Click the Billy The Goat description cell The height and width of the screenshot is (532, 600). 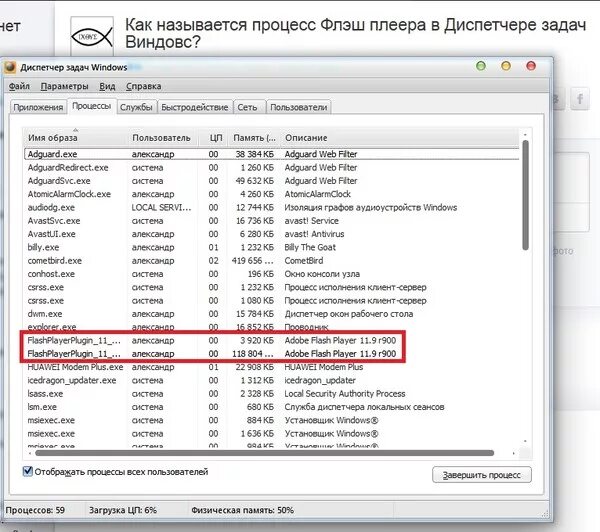click(x=310, y=247)
